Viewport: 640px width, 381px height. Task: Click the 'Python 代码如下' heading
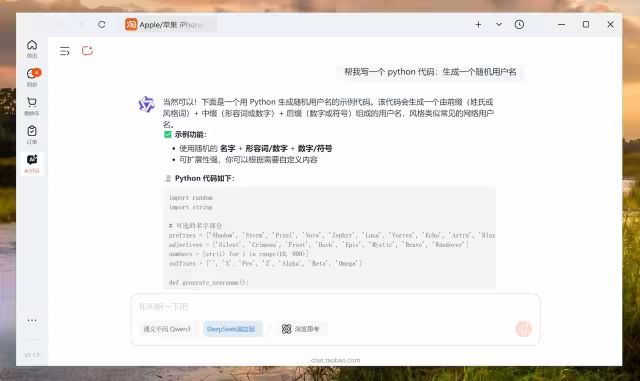coord(204,178)
